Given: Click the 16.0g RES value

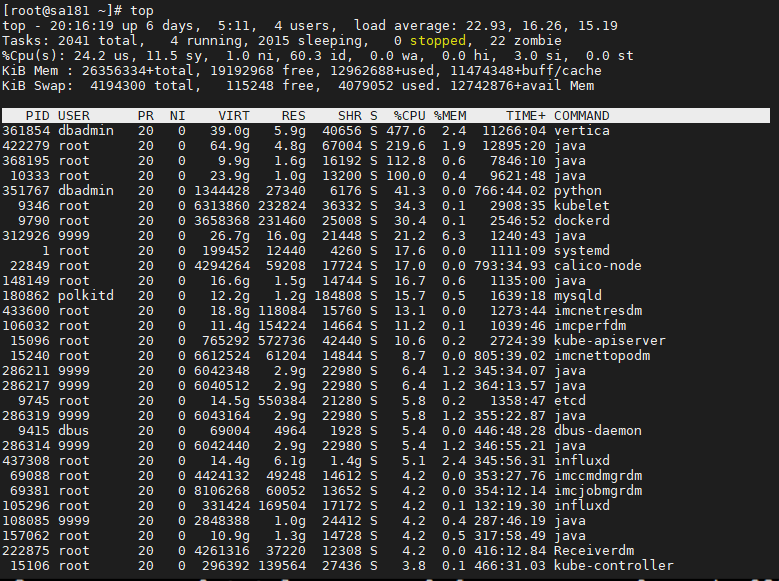Looking at the screenshot, I should [286, 236].
